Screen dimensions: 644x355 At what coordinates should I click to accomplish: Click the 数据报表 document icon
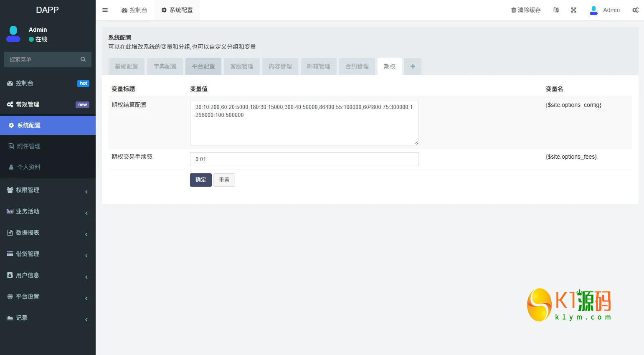click(10, 233)
